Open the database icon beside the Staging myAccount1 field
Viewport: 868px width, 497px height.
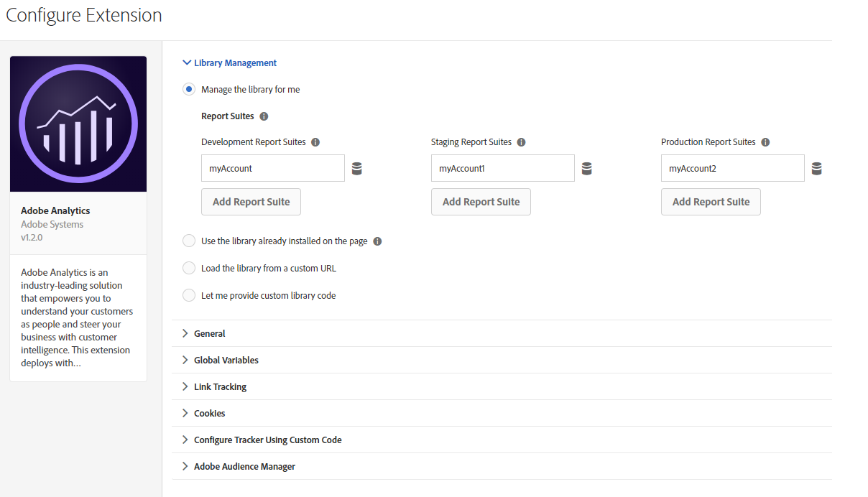click(x=587, y=167)
